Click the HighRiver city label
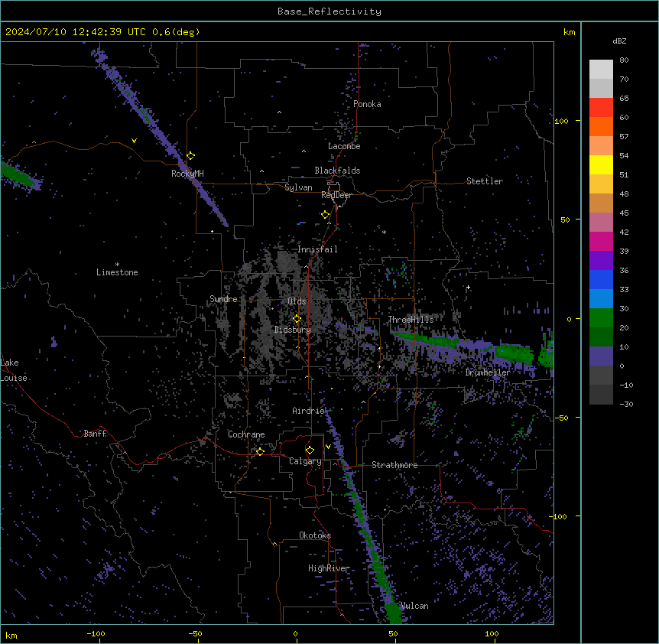This screenshot has width=659, height=644. tap(329, 568)
